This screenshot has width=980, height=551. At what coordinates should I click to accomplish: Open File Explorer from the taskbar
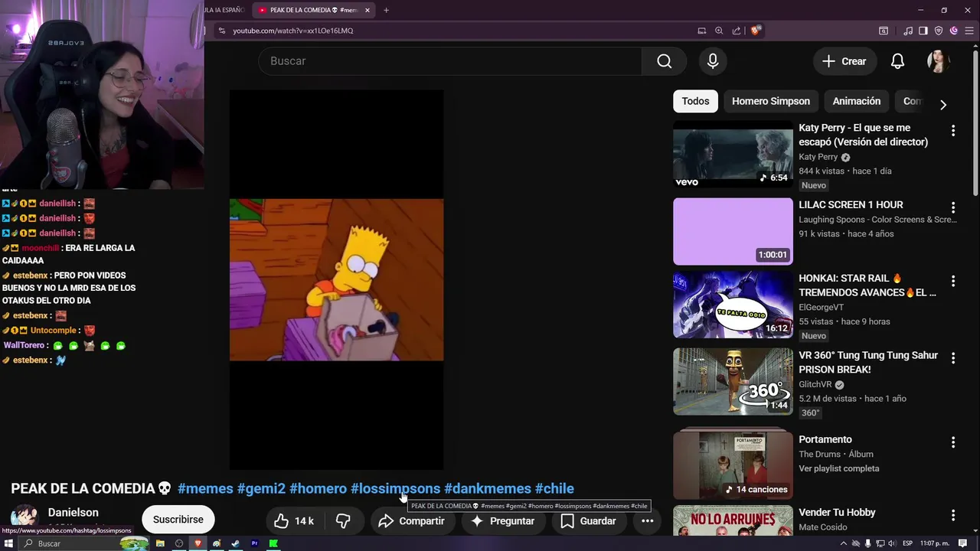pos(160,543)
